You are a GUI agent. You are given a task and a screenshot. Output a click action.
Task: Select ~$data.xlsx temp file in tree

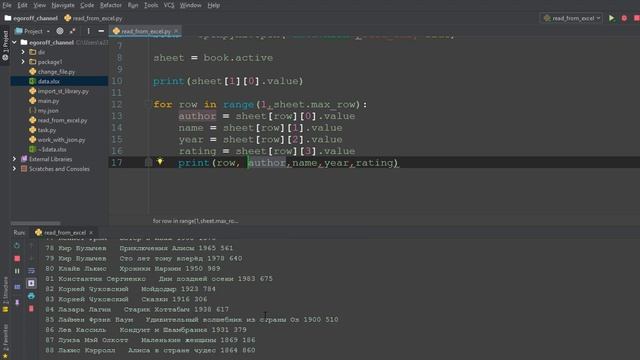[x=51, y=150]
